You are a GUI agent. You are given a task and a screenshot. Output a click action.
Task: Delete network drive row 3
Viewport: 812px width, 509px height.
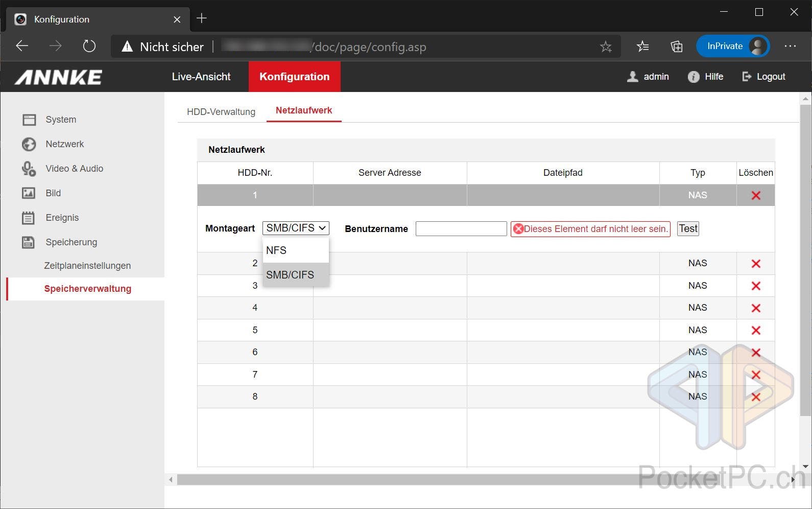756,286
